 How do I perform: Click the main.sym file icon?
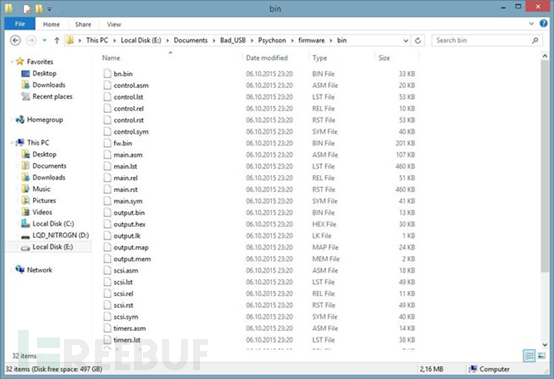107,201
